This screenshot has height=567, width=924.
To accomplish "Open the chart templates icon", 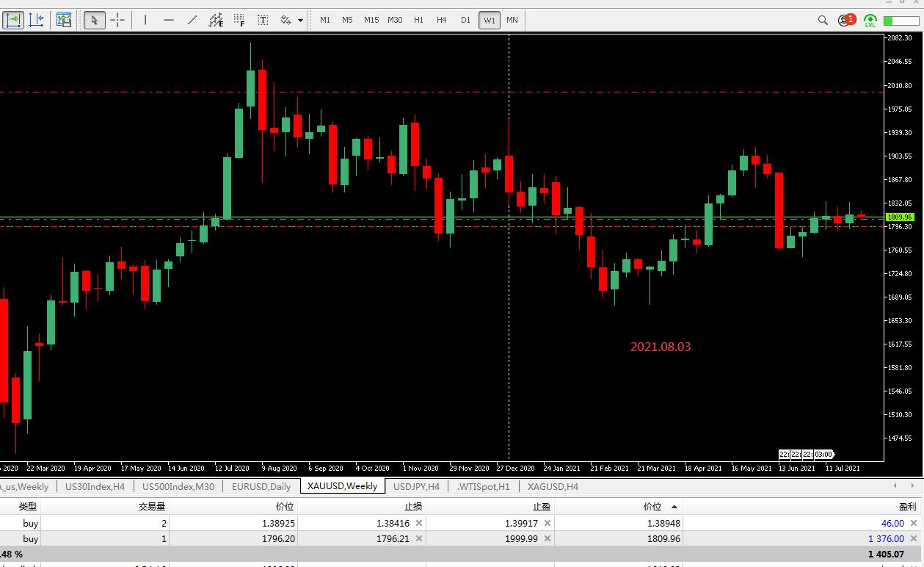I will [64, 20].
